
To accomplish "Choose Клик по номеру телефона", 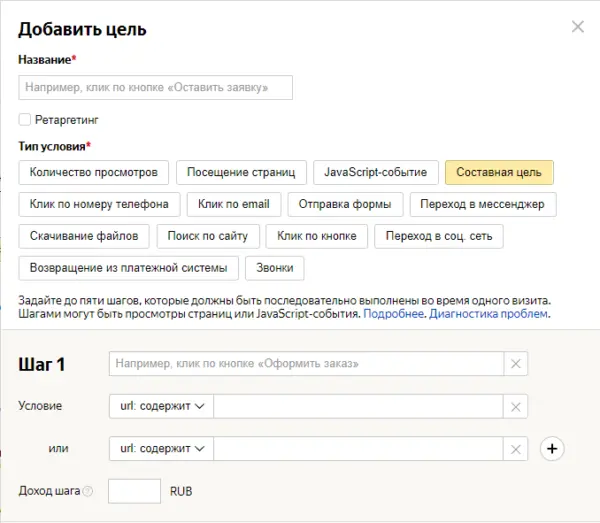I will coord(99,204).
